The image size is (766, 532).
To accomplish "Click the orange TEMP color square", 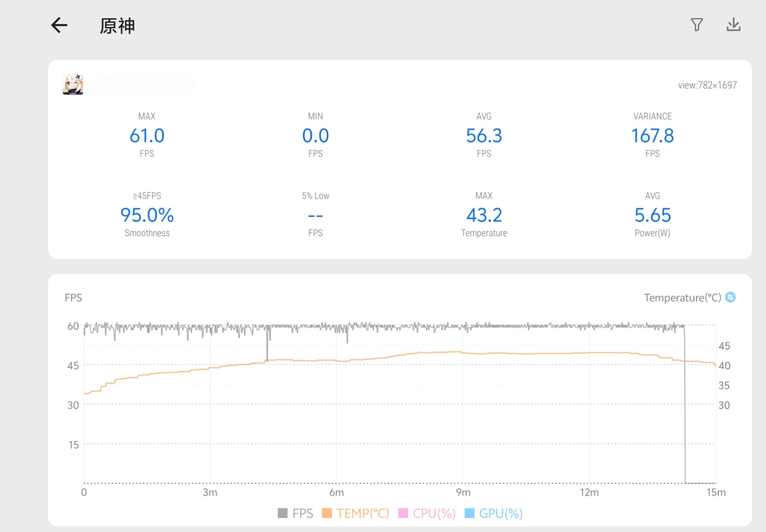I will tap(327, 513).
